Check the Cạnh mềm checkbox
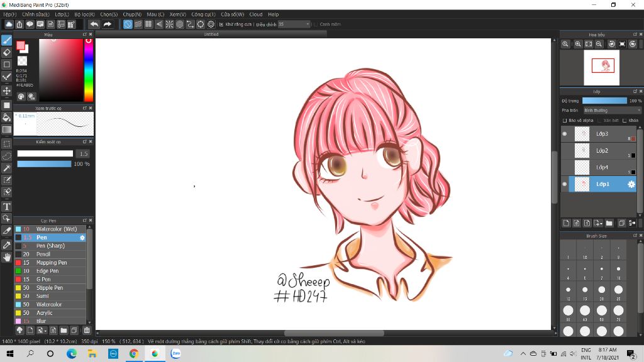This screenshot has height=362, width=644. click(316, 25)
